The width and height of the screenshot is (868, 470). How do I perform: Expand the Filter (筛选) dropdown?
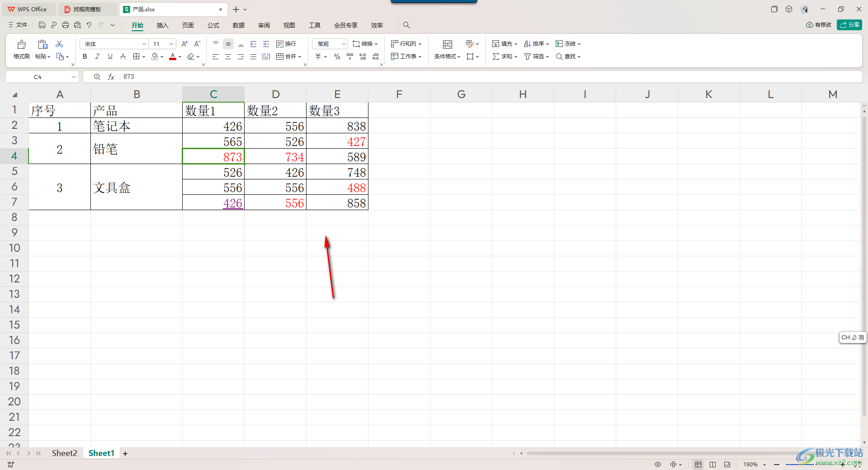click(x=547, y=57)
